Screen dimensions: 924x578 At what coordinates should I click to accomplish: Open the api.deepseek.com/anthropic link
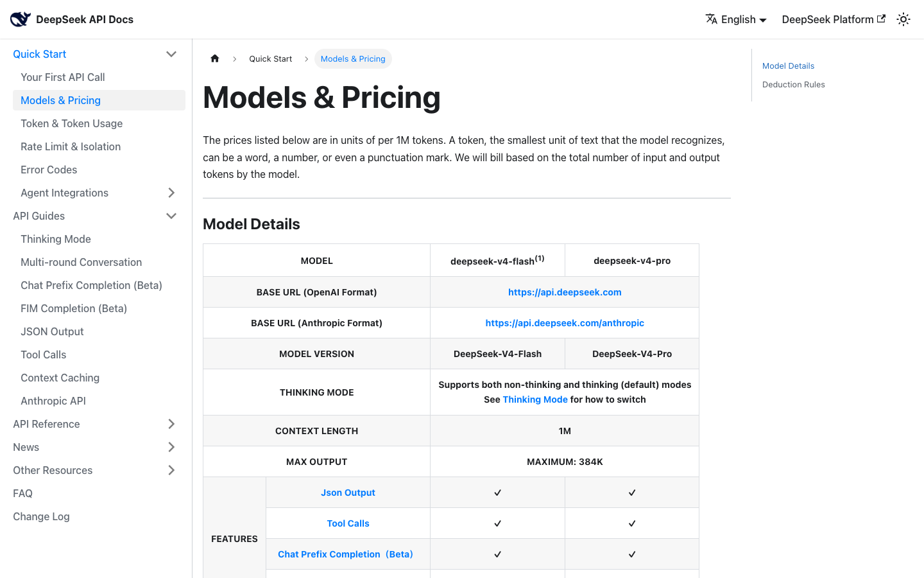pos(565,323)
